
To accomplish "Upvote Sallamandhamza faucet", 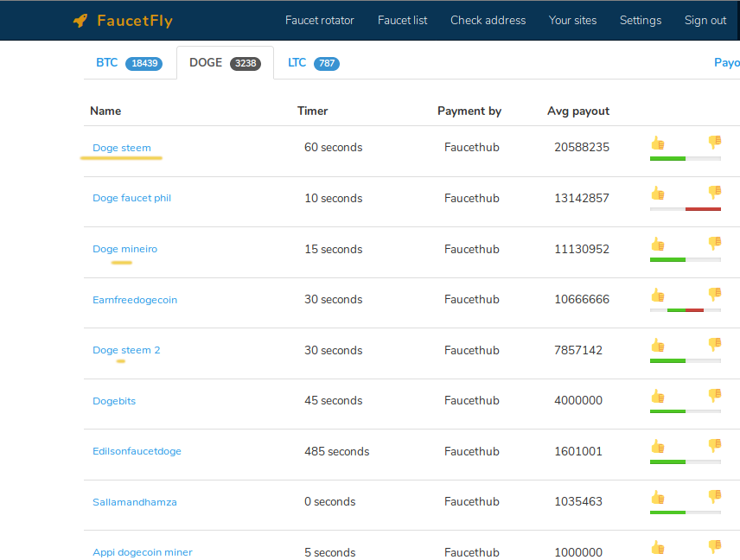I will coord(658,498).
